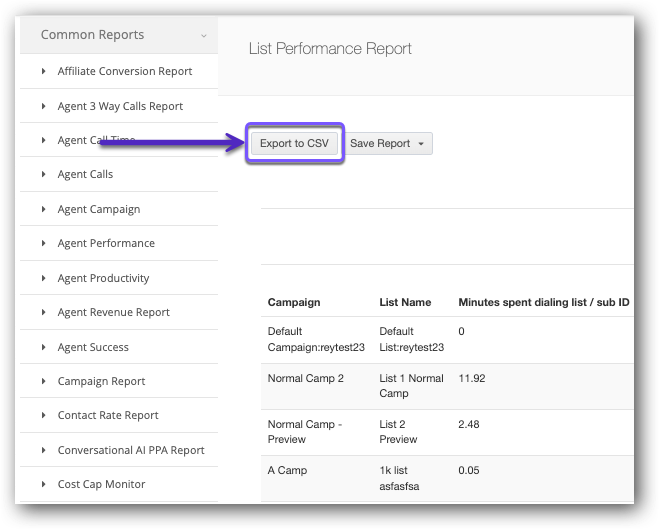Click the Campaign column header
This screenshot has width=659, height=529.
[294, 303]
